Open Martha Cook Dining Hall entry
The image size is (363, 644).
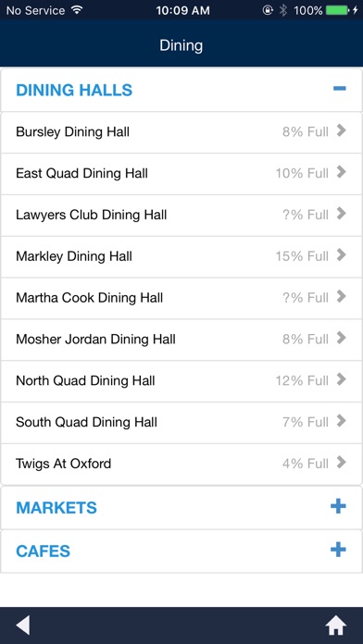pyautogui.click(x=181, y=298)
